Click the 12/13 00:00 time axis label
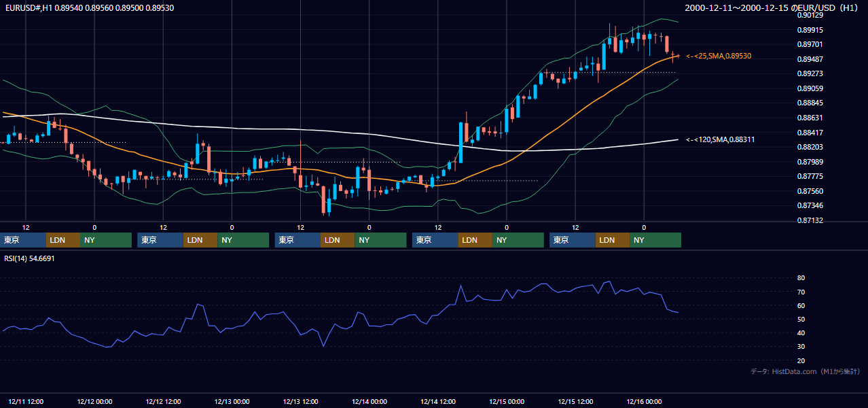The width and height of the screenshot is (868, 408). [232, 401]
